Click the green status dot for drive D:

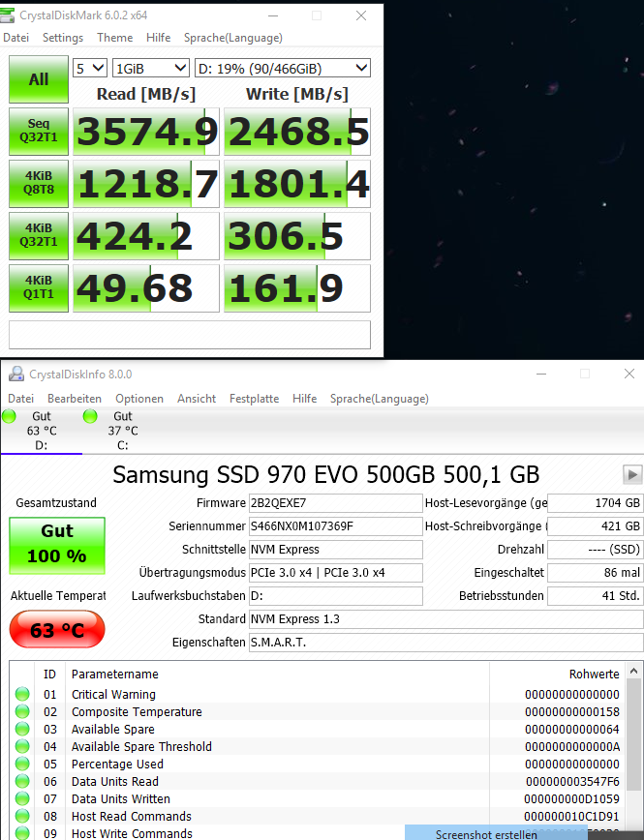tap(9, 416)
